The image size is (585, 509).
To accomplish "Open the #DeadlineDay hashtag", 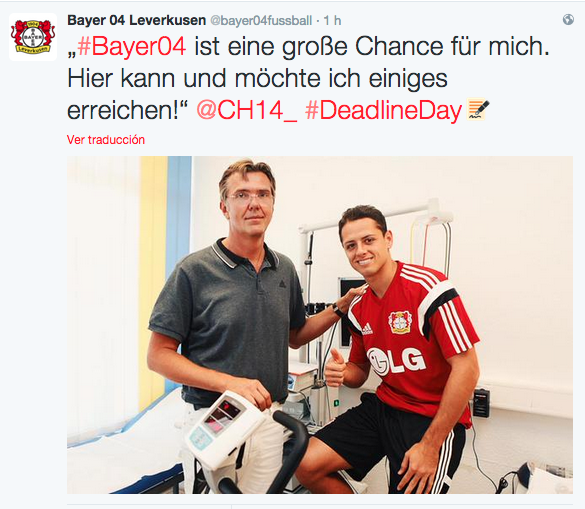I will pyautogui.click(x=384, y=111).
